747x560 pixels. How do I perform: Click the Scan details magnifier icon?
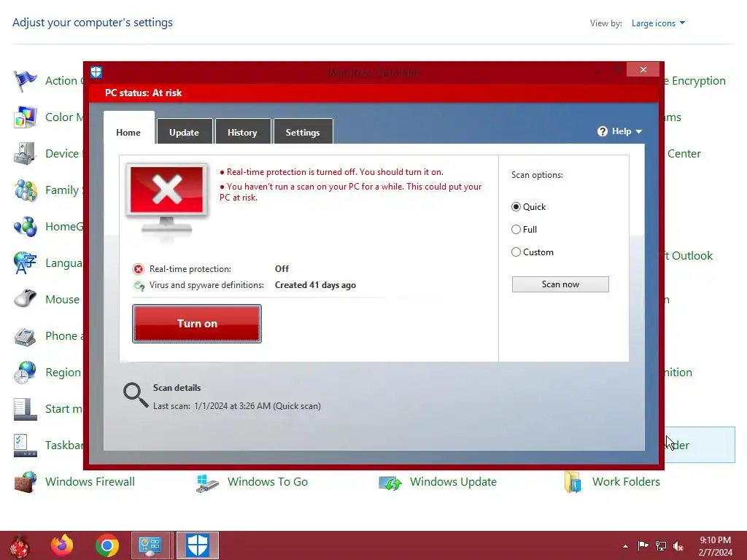point(135,395)
